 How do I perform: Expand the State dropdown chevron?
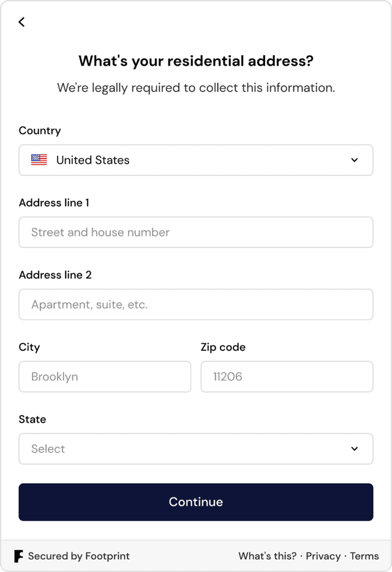tap(355, 449)
